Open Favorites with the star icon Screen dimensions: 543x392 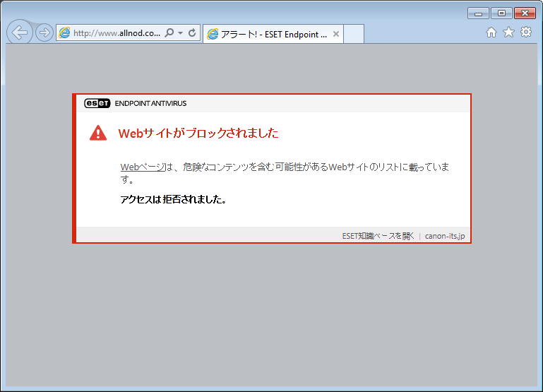coord(508,32)
